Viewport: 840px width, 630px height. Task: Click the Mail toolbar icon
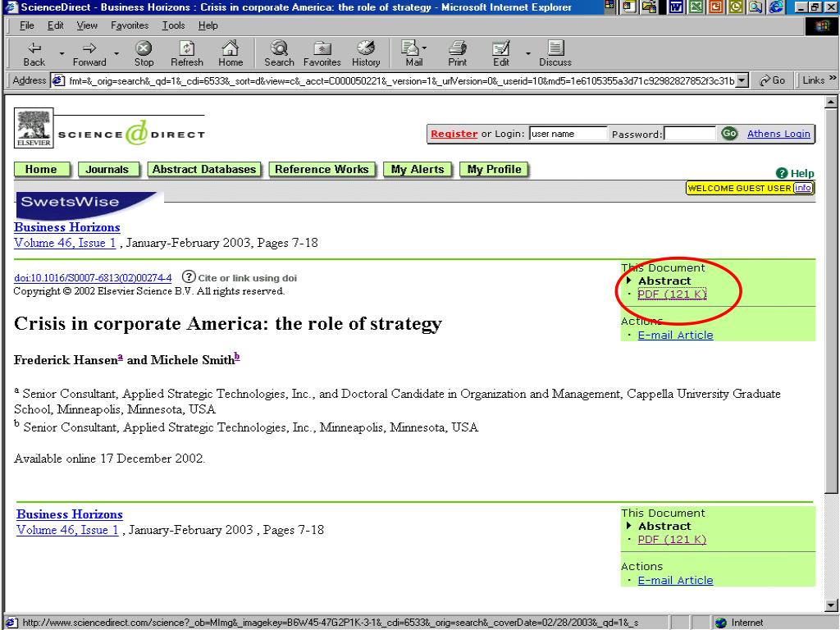pyautogui.click(x=411, y=48)
